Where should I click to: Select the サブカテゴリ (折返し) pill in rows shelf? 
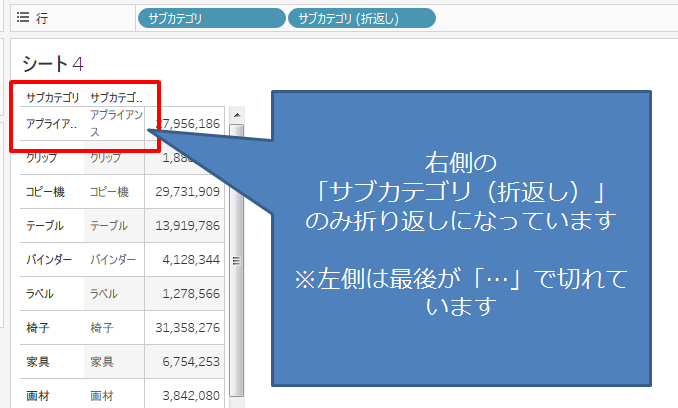pyautogui.click(x=361, y=18)
